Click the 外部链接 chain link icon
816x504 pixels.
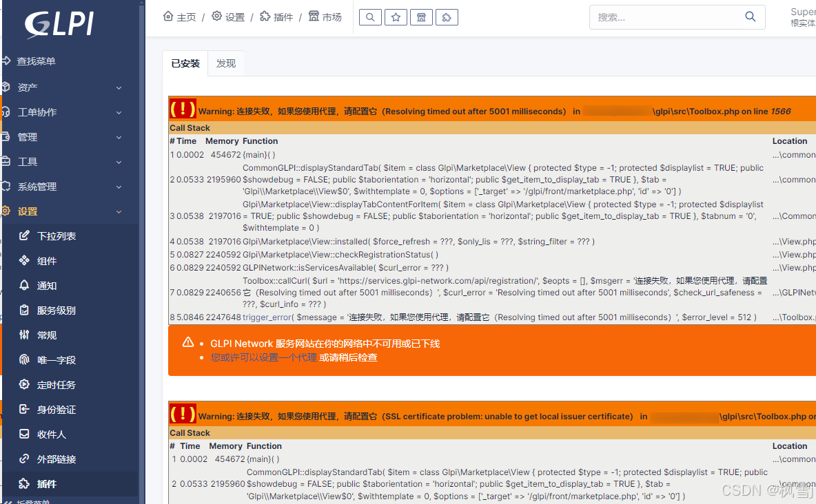[x=24, y=459]
